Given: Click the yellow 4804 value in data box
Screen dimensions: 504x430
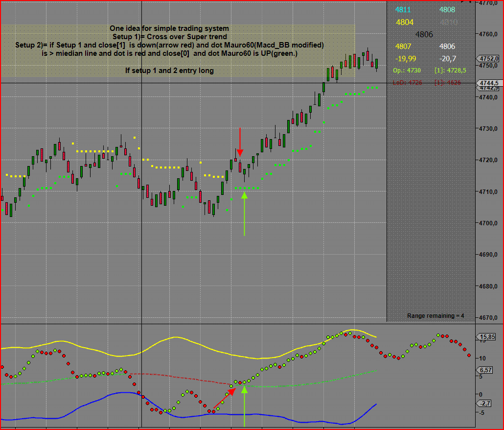Looking at the screenshot, I should (x=405, y=22).
